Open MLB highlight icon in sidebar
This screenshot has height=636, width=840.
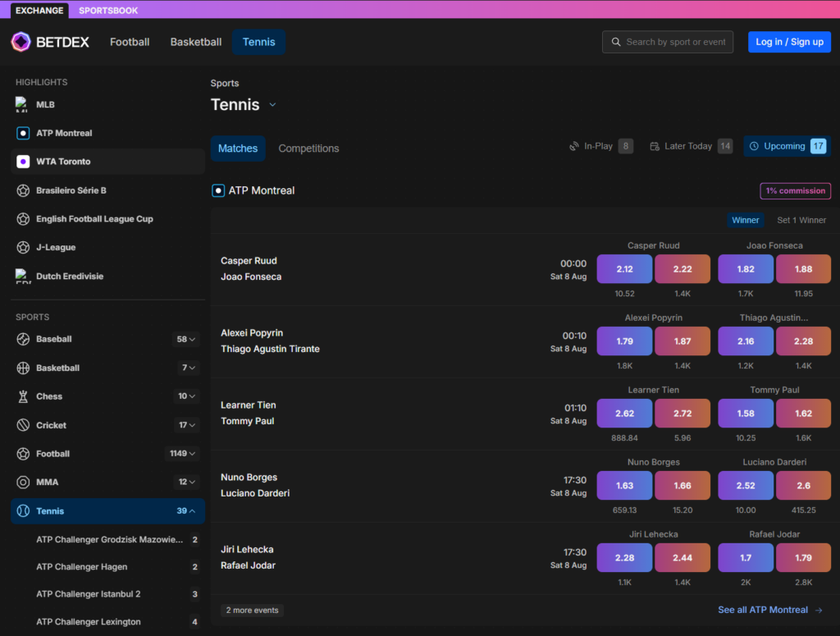pos(22,104)
